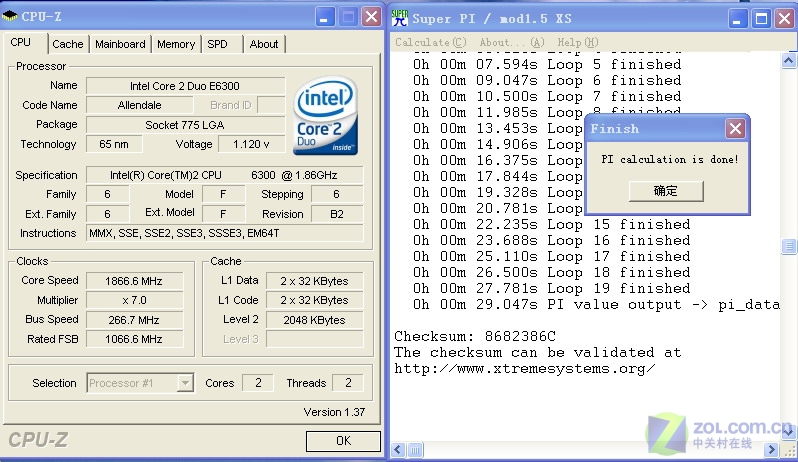
Task: Click the Stepping value 6
Action: tap(337, 194)
